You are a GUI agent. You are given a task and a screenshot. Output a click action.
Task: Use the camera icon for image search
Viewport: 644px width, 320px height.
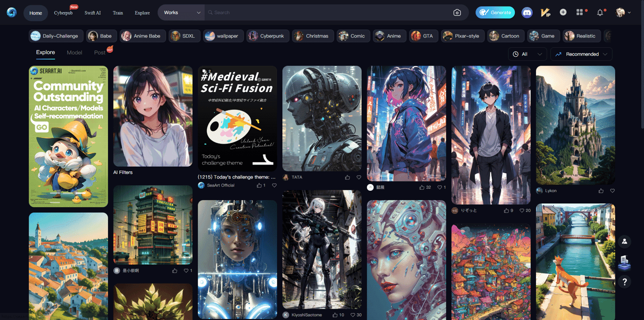[x=457, y=12]
